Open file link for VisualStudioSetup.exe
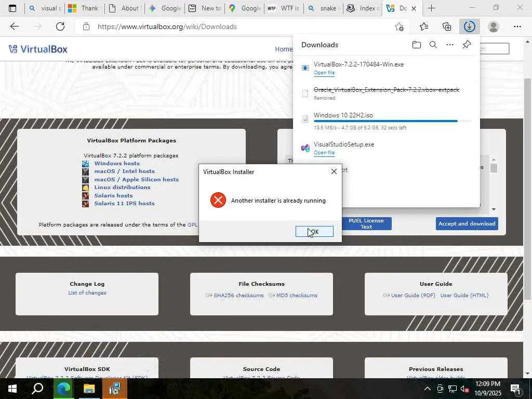Image resolution: width=532 pixels, height=399 pixels. (x=324, y=153)
